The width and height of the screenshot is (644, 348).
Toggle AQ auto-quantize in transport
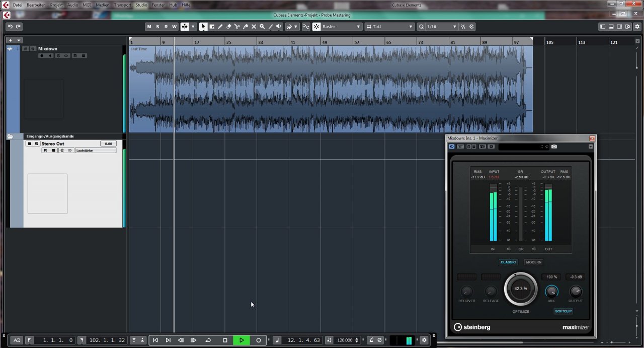click(17, 340)
